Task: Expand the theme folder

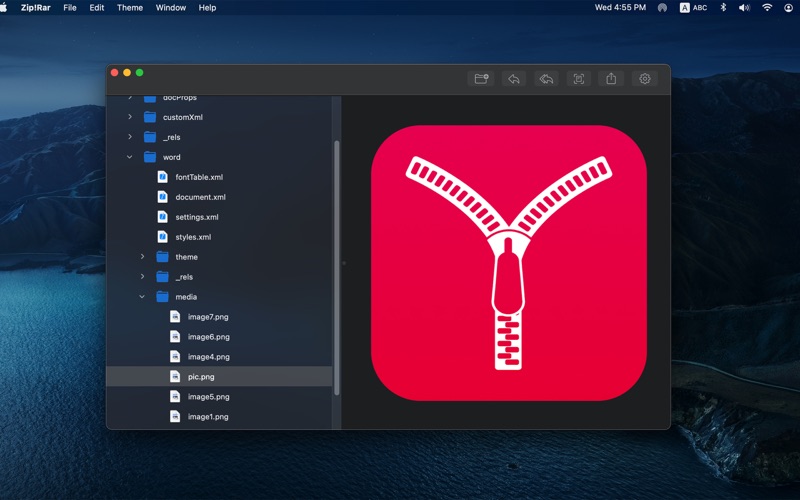Action: tap(142, 257)
